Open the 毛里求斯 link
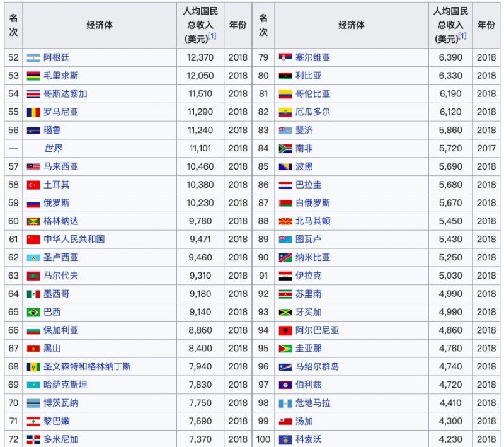504x447 pixels. coord(60,76)
